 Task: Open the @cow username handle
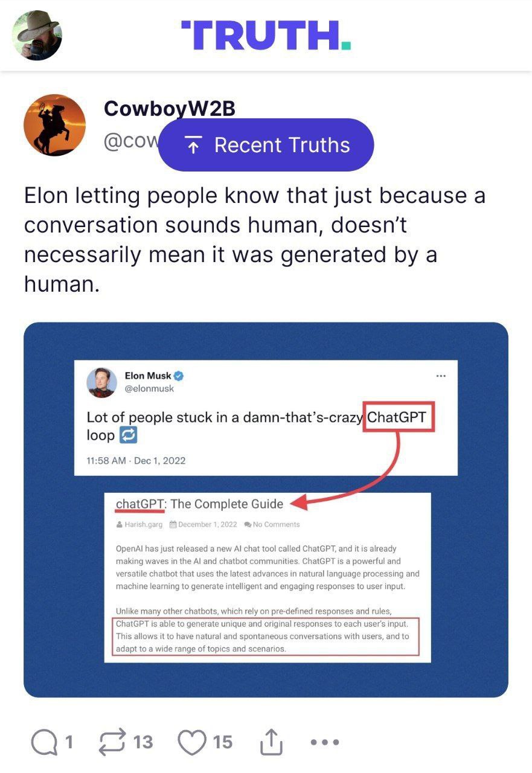point(130,141)
